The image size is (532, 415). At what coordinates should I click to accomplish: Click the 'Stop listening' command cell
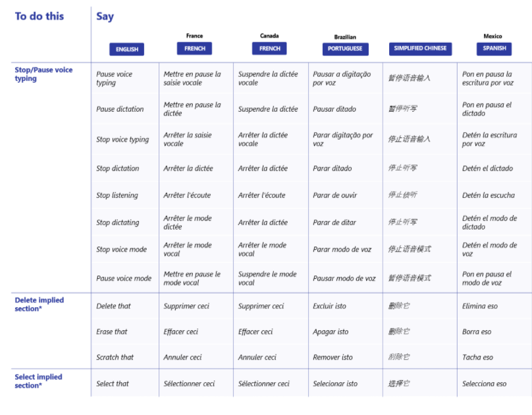pyautogui.click(x=117, y=195)
